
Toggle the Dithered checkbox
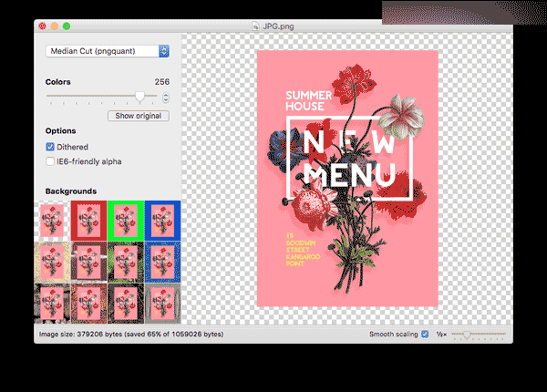point(50,146)
